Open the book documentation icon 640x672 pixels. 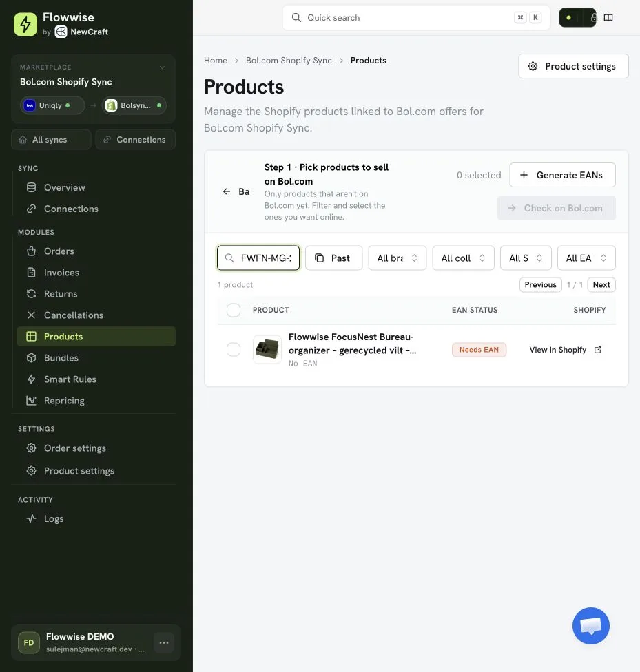click(608, 18)
